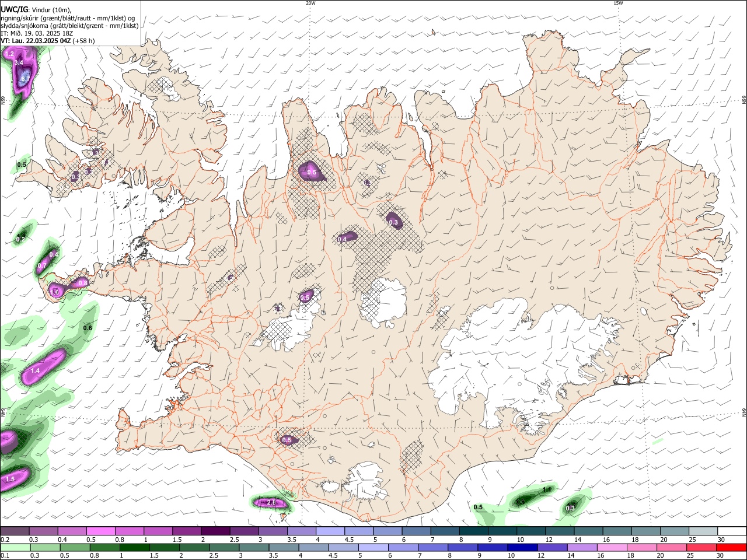Screen dimensions: 747x560
Task: Click the 3.4 precipitation value above the 6.7
Action: 19,62
